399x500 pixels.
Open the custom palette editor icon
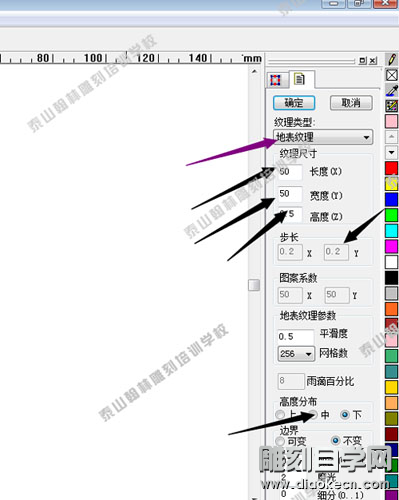tap(392, 106)
